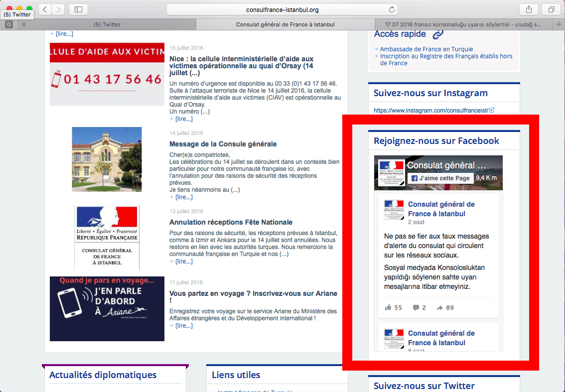
Task: Click the 11 juillet 2016 date text
Action: [x=186, y=282]
